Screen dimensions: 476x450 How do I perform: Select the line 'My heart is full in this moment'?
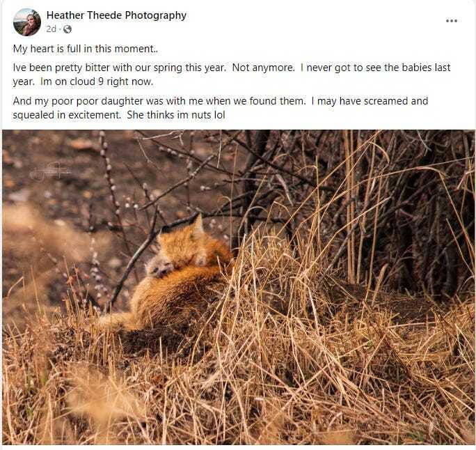(x=86, y=49)
